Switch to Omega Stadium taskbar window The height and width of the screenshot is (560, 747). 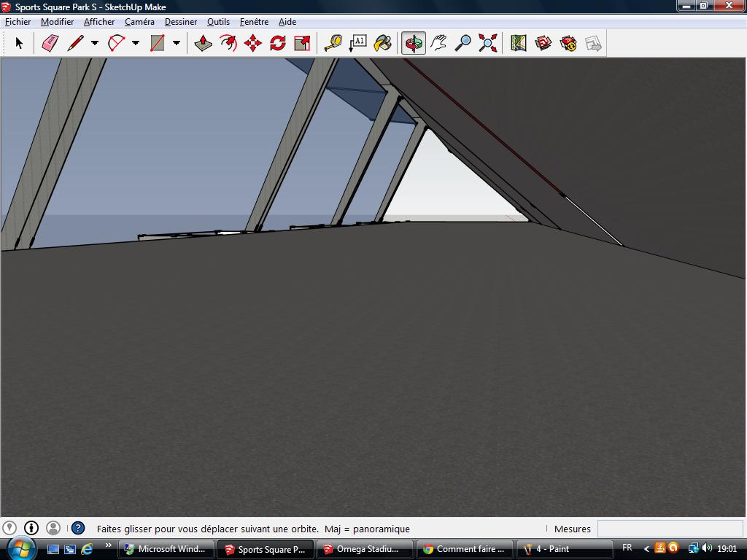(363, 549)
